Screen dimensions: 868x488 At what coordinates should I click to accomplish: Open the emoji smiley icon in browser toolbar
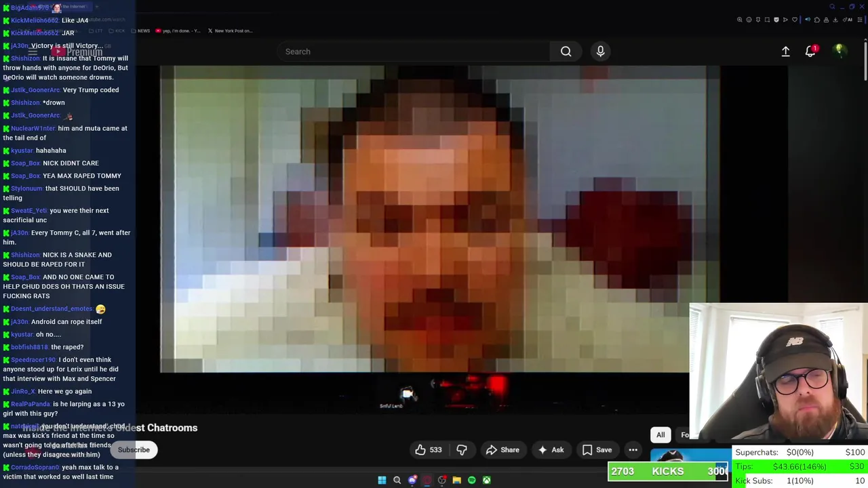coord(749,20)
